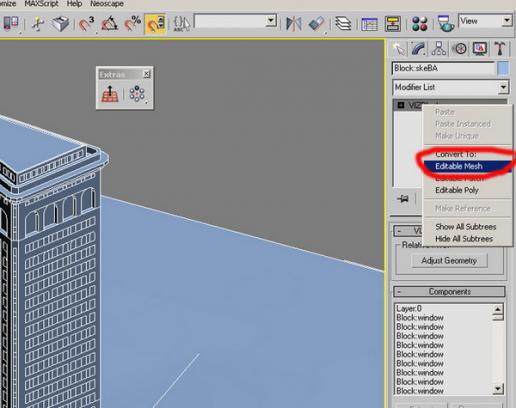The width and height of the screenshot is (516, 408).
Task: Click the Curve Editor toolbar icon
Action: click(x=369, y=24)
